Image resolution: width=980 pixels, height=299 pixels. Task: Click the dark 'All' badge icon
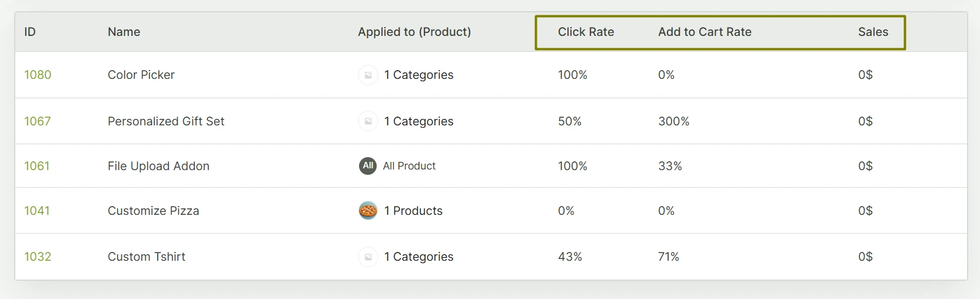coord(368,166)
